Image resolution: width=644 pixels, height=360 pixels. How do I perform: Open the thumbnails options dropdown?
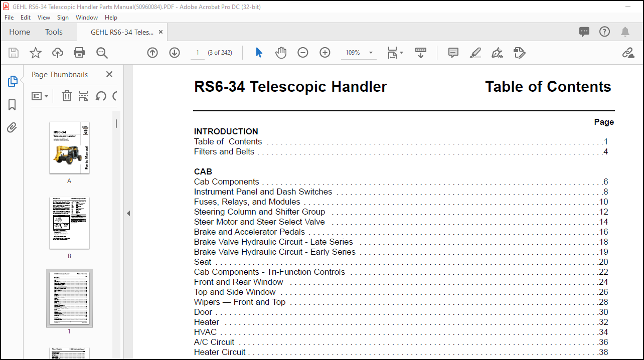click(40, 96)
